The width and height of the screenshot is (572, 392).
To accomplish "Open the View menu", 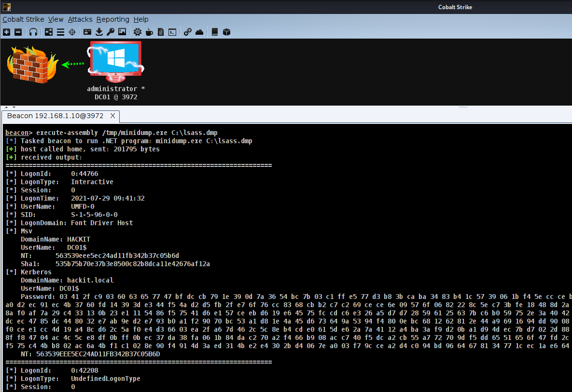I will click(x=56, y=19).
